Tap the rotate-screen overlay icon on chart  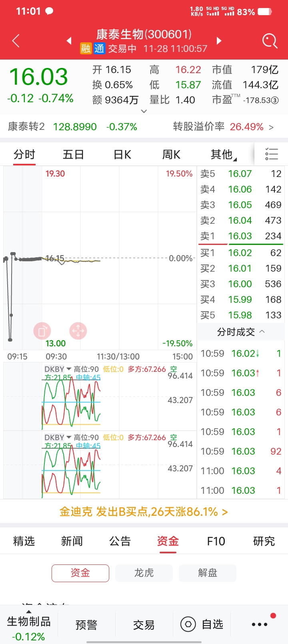[x=42, y=331]
